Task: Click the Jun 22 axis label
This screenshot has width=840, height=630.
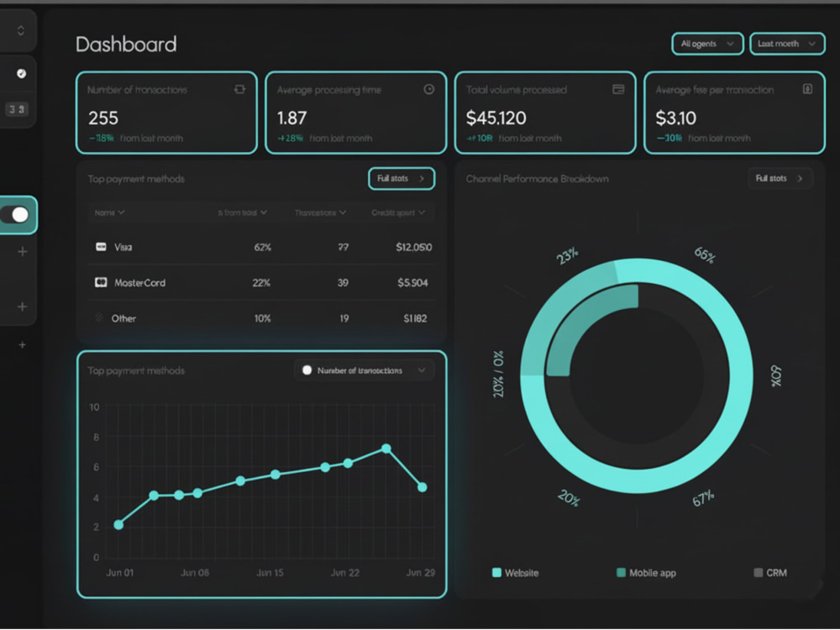Action: [344, 573]
